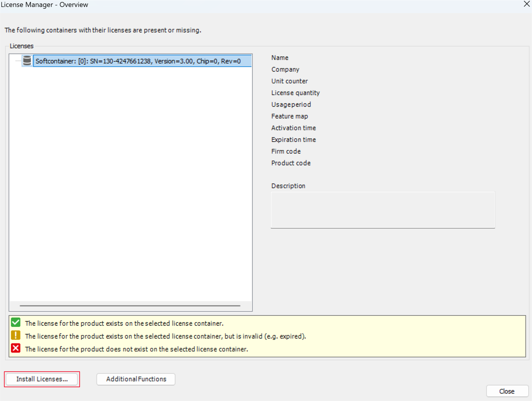Click the red X license-missing icon

tap(16, 348)
